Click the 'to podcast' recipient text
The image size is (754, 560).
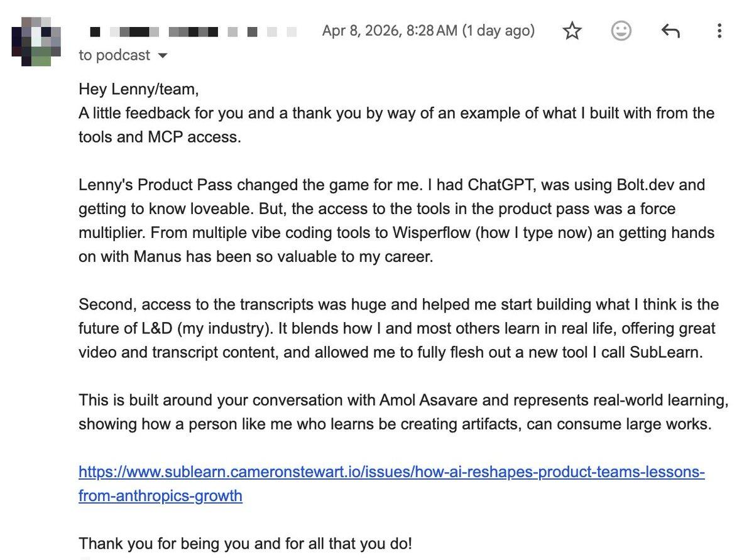click(114, 55)
